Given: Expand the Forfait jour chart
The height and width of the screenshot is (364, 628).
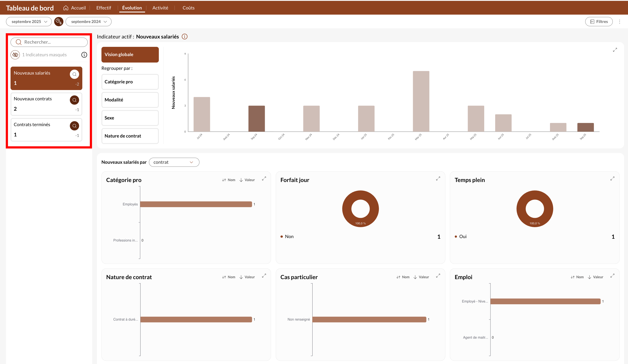Looking at the screenshot, I should click(x=438, y=179).
